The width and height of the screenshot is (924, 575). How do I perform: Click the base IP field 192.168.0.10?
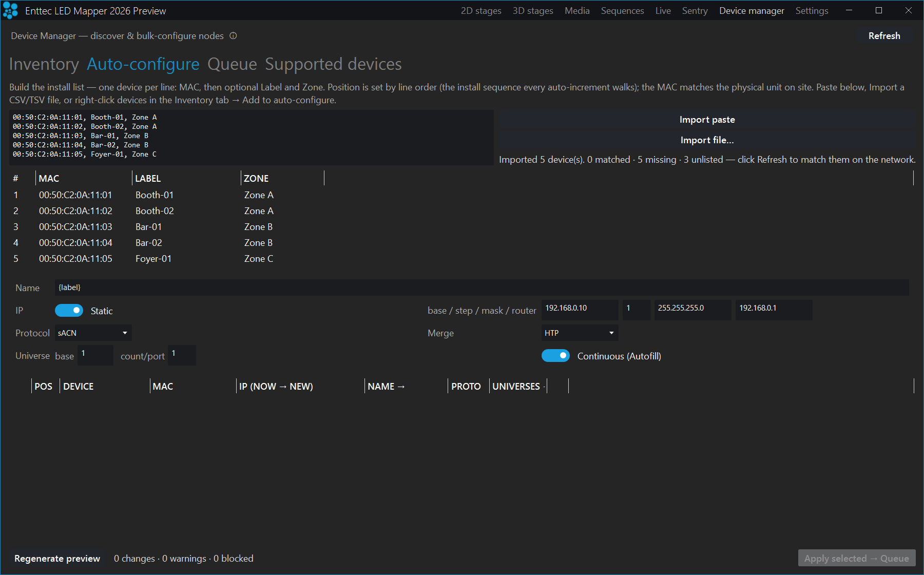click(580, 310)
